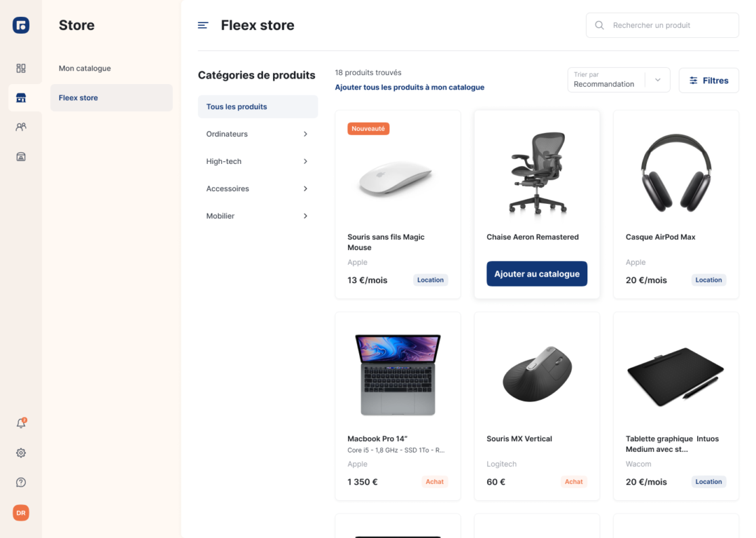Viewport: 756px width, 538px height.
Task: Open the users icon in sidebar
Action: click(x=21, y=127)
